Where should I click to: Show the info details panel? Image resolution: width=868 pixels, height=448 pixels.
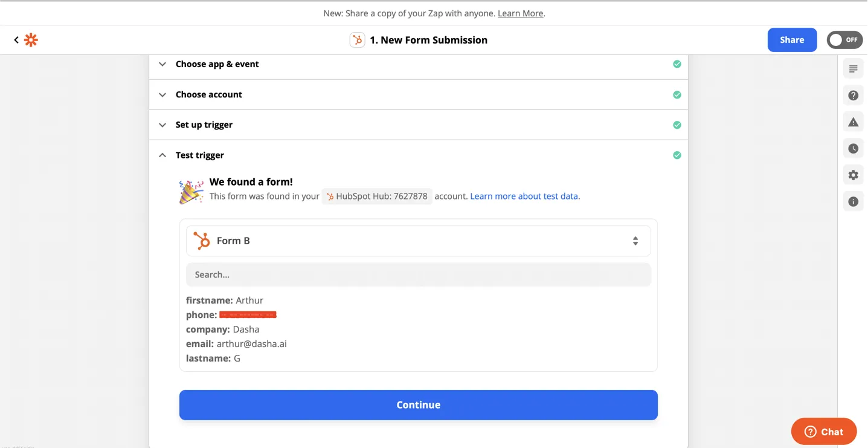click(853, 202)
